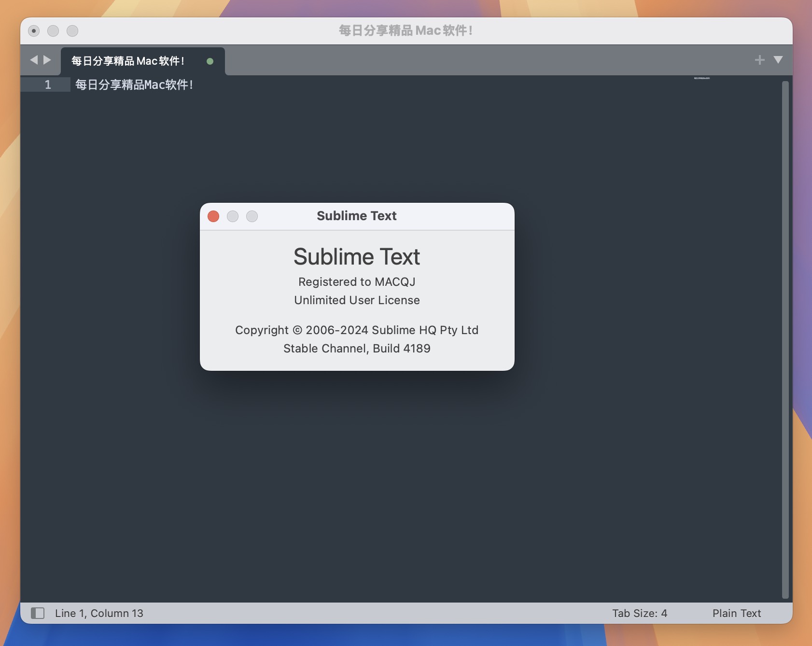
Task: Click the editor text 每日分享精品Mac软件!
Action: [x=134, y=85]
